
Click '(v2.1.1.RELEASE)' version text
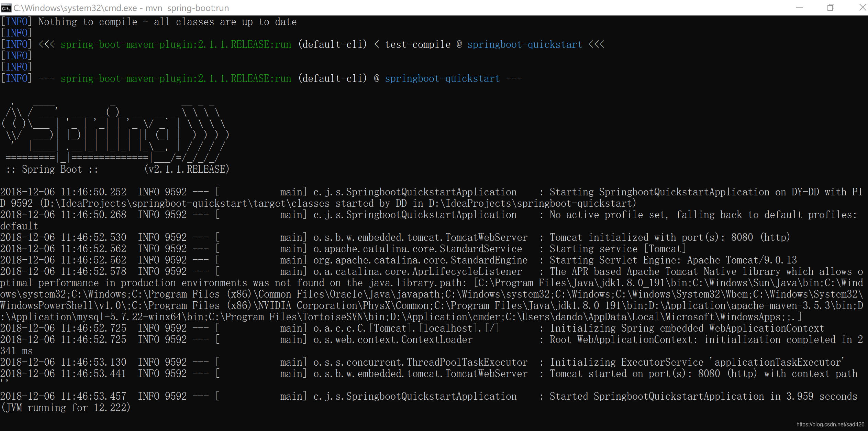click(187, 169)
